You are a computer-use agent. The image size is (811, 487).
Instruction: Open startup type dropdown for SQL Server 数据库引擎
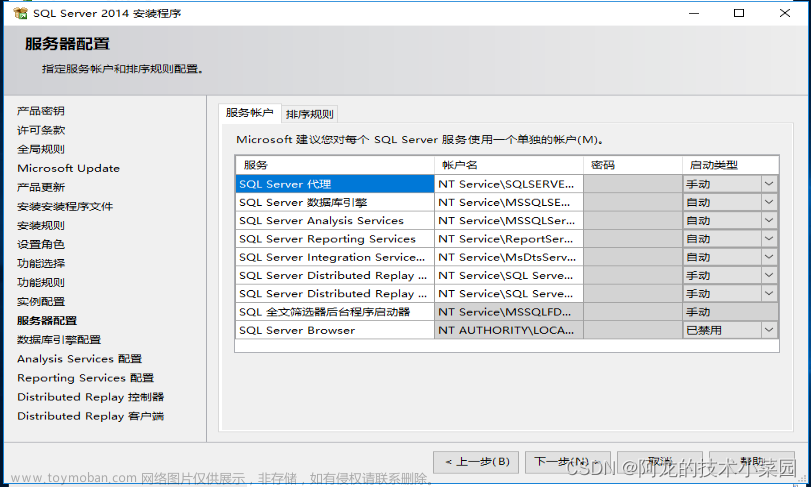point(769,202)
